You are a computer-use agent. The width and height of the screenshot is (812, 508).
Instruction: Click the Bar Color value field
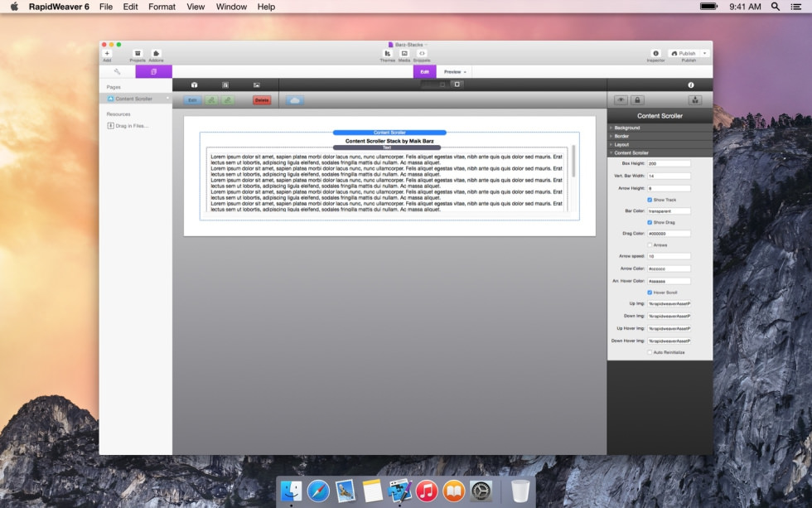(669, 210)
